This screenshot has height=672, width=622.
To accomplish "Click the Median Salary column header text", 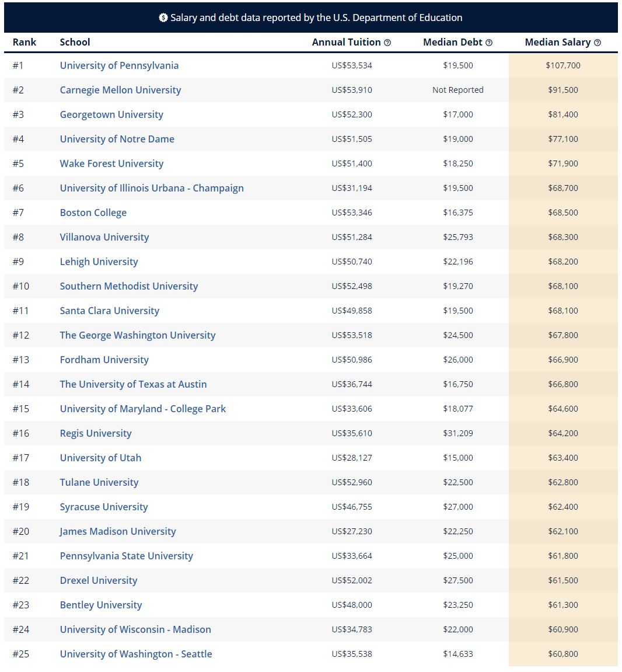I will click(x=558, y=42).
